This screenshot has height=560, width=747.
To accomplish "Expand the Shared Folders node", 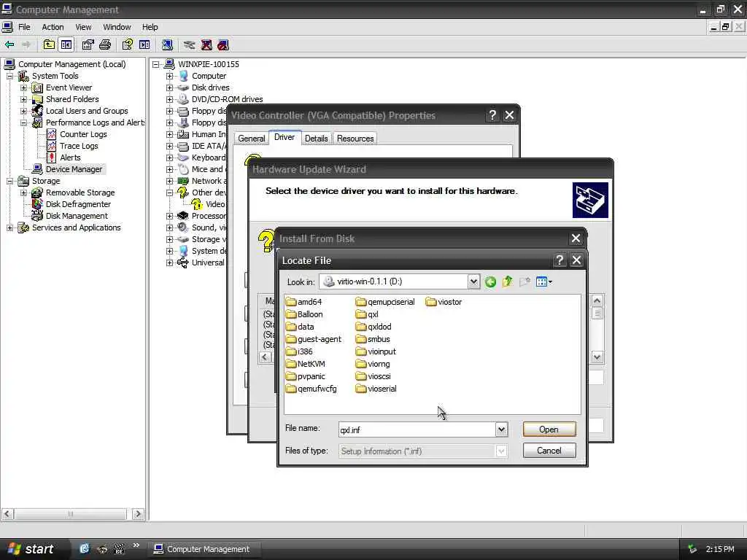I will coord(23,99).
